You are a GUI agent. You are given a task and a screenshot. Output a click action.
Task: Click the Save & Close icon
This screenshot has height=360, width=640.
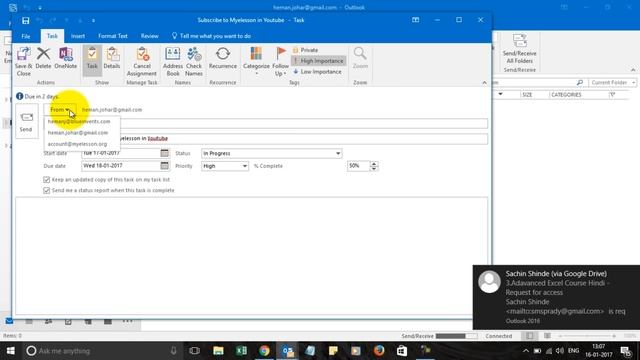(x=23, y=61)
